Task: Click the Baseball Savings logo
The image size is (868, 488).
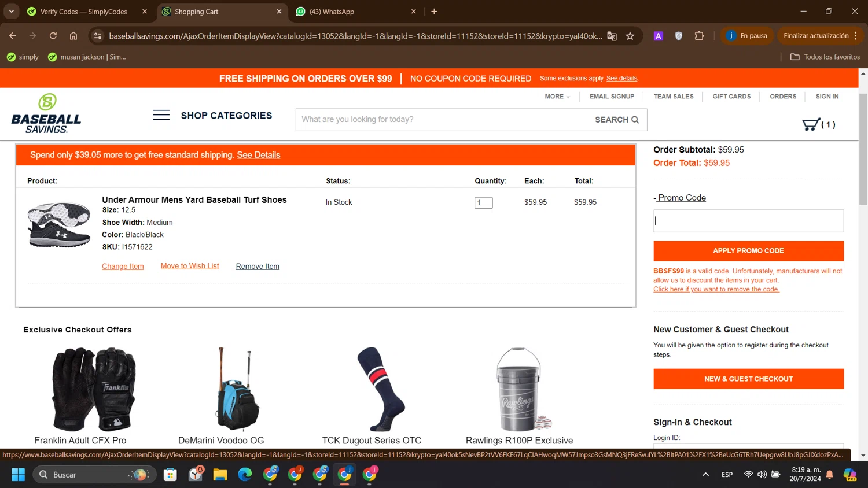Action: coord(46,113)
